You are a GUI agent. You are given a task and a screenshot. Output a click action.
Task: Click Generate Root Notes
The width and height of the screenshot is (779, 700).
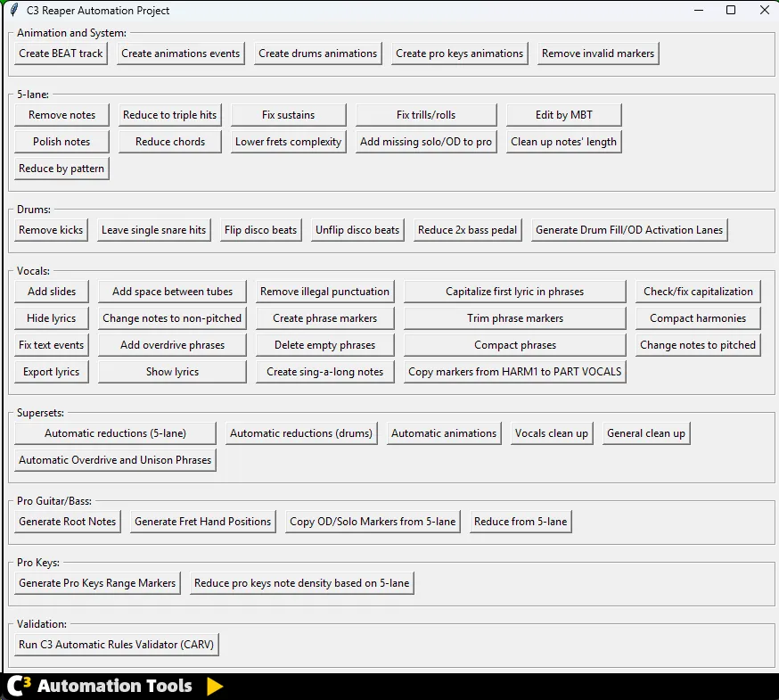click(68, 522)
